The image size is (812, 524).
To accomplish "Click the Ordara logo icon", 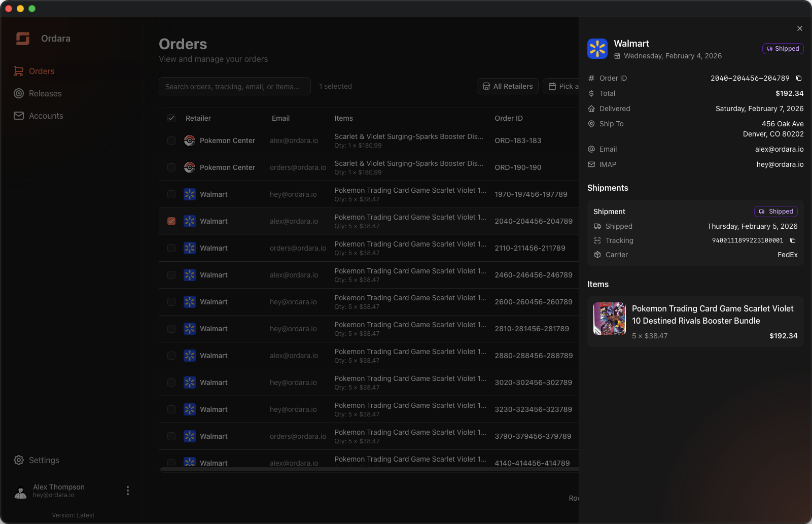I will pyautogui.click(x=23, y=39).
